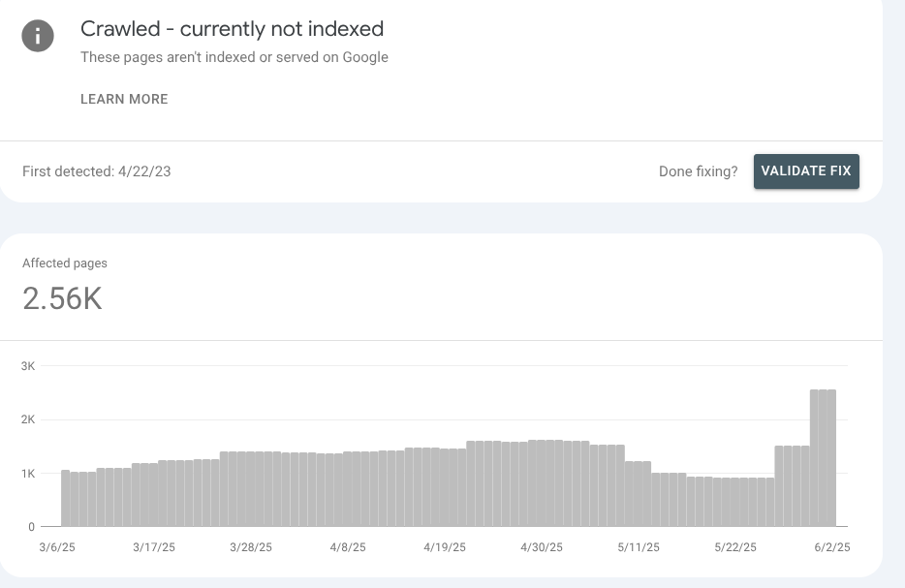Click the 4/8/25 axis date
Screen dimensions: 905x588
tap(347, 547)
